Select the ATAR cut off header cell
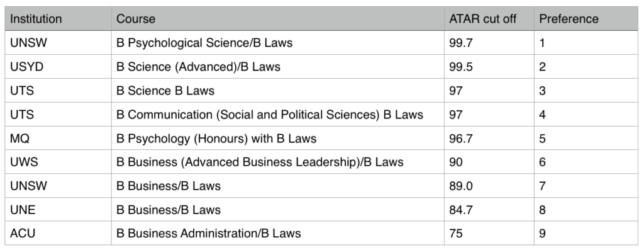The width and height of the screenshot is (644, 252). point(482,19)
